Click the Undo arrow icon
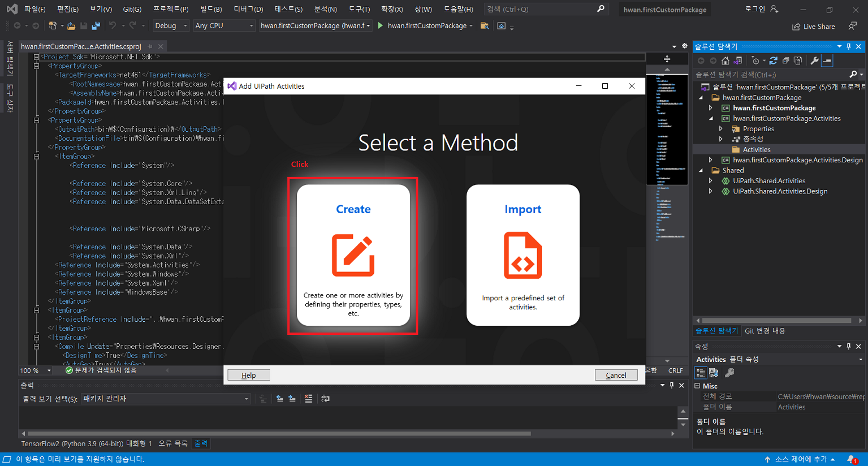This screenshot has height=466, width=868. click(x=113, y=25)
